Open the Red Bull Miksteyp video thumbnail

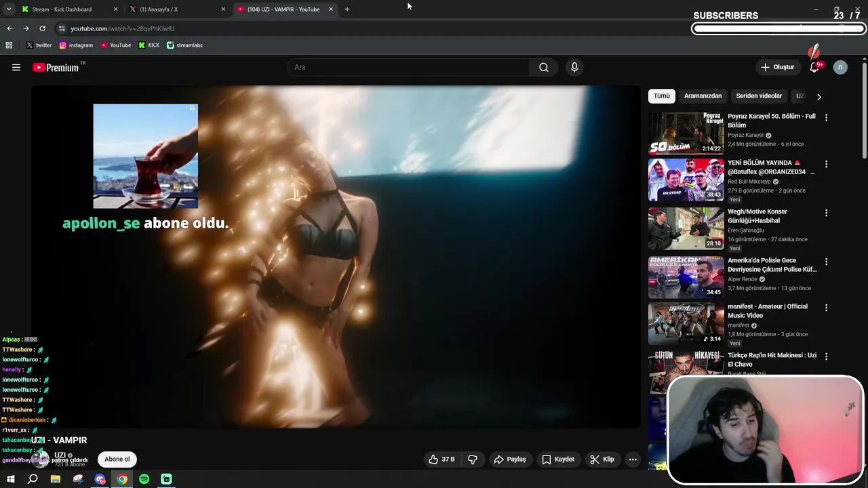click(x=686, y=180)
